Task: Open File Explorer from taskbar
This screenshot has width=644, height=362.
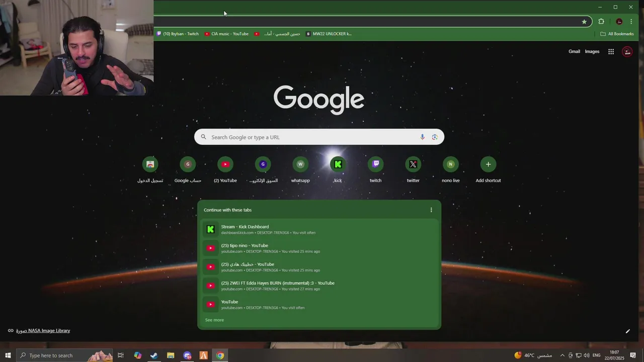Action: pyautogui.click(x=171, y=355)
